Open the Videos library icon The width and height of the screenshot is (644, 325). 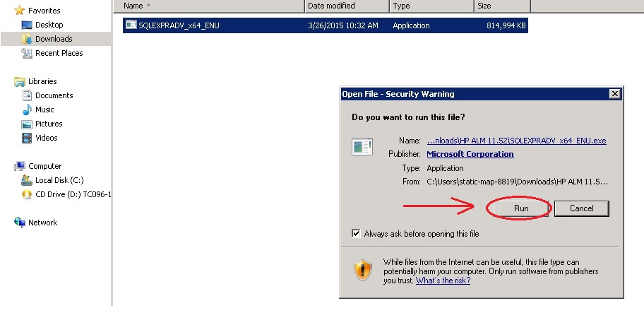tap(27, 138)
